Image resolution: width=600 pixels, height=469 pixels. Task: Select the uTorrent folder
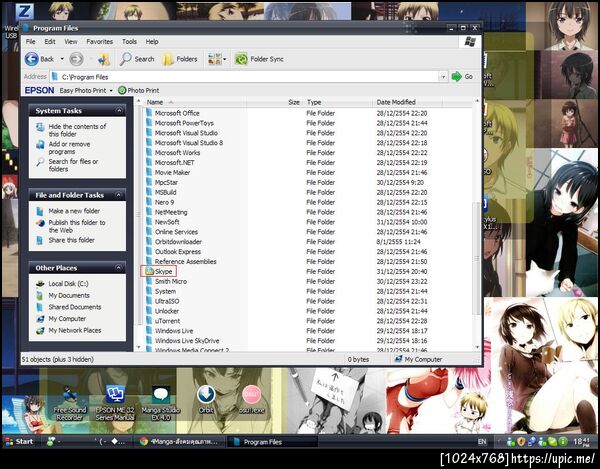coord(167,321)
